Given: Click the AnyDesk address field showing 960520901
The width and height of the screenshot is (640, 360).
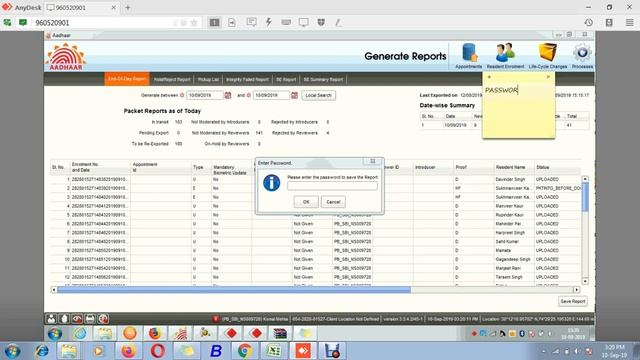Looking at the screenshot, I should pos(102,22).
